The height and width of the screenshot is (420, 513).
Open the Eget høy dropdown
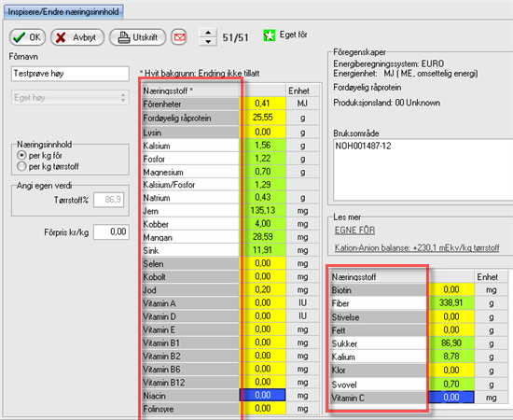click(70, 98)
